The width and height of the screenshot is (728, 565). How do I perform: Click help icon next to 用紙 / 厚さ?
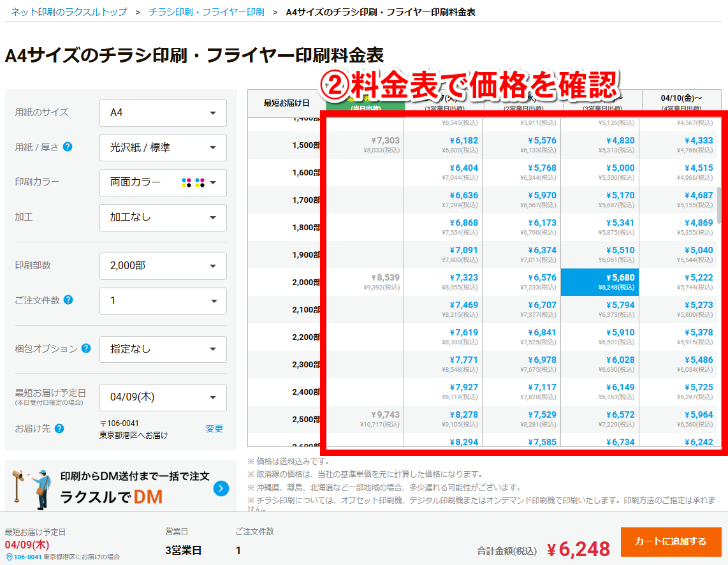68,147
